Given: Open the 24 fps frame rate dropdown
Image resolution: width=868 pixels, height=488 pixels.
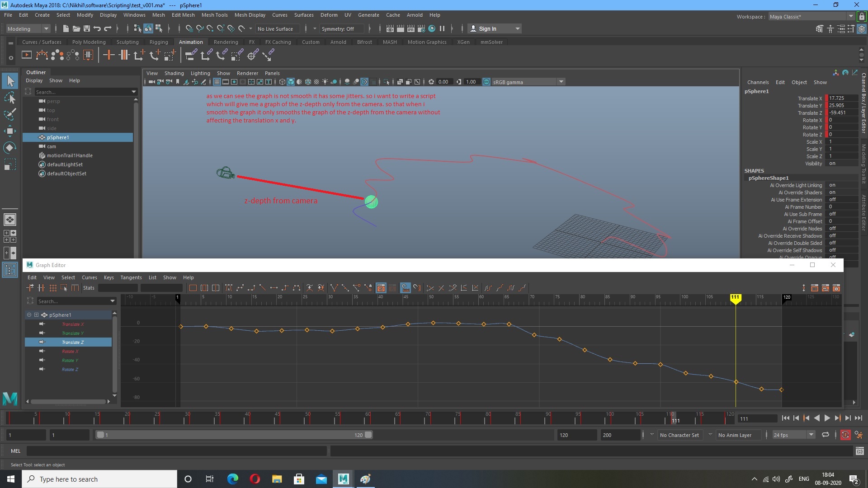Looking at the screenshot, I should tap(811, 435).
